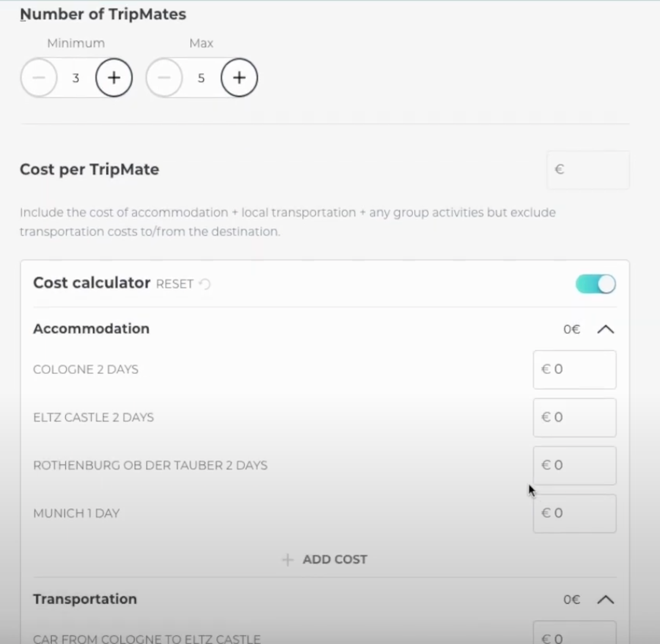Click the Cost calculator reset arrow icon
Viewport: 660px width, 644px height.
tap(205, 284)
